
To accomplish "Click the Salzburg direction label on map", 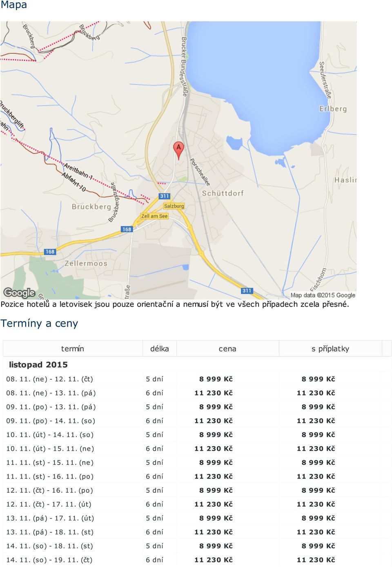I will [x=174, y=206].
